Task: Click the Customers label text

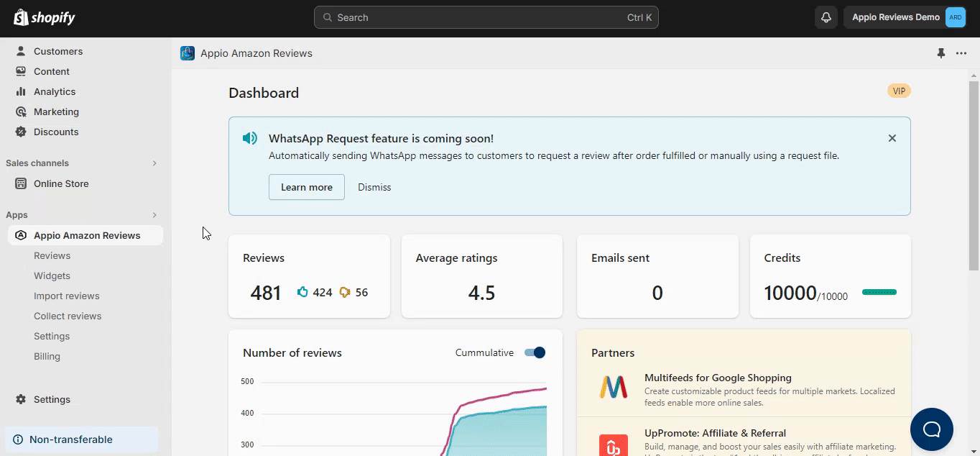Action: pyautogui.click(x=58, y=51)
